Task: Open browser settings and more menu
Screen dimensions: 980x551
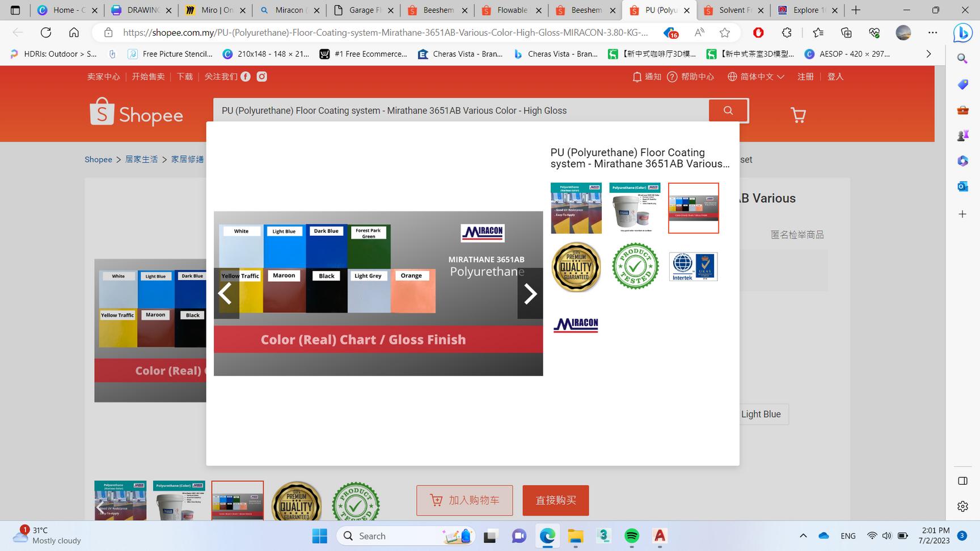Action: (933, 32)
